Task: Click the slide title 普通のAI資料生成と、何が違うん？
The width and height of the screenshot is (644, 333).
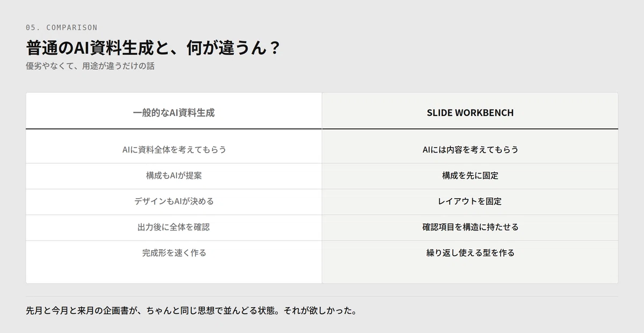Action: tap(153, 48)
